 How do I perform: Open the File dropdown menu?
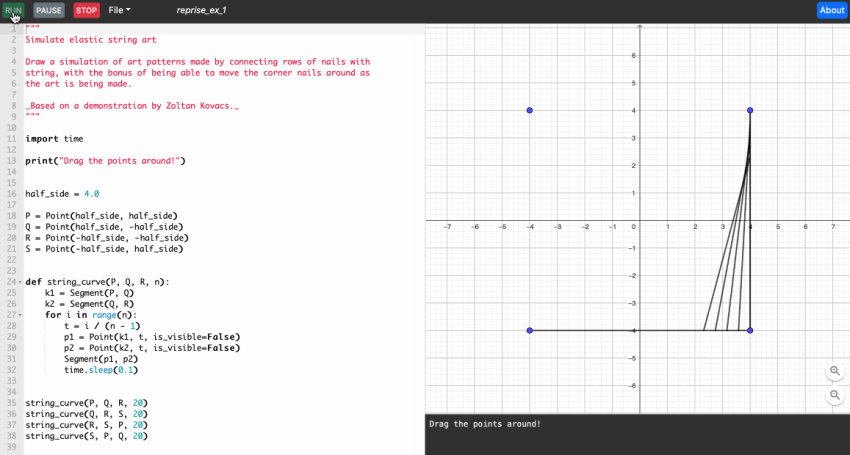point(119,10)
